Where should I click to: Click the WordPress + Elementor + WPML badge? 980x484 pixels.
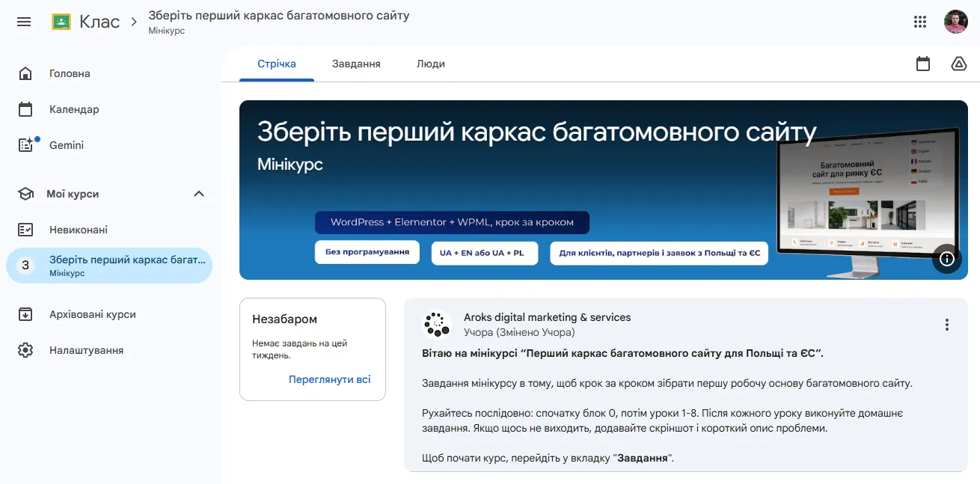click(452, 222)
